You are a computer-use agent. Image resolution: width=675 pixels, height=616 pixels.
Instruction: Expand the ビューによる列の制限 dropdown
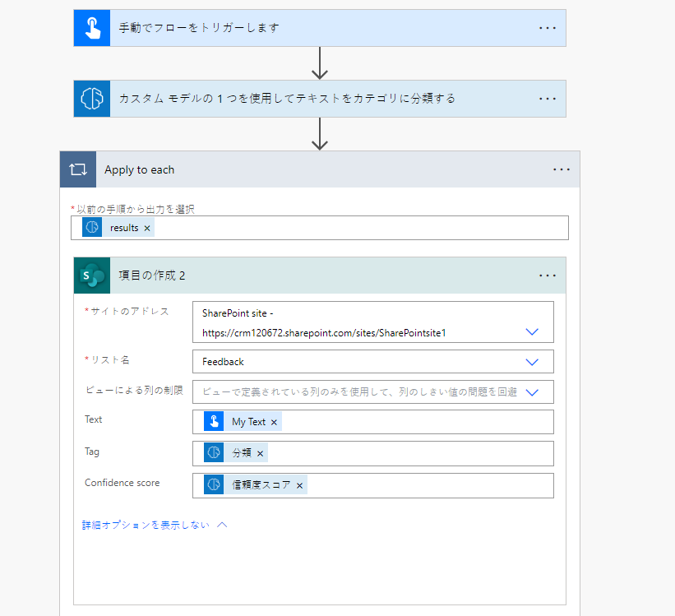532,392
